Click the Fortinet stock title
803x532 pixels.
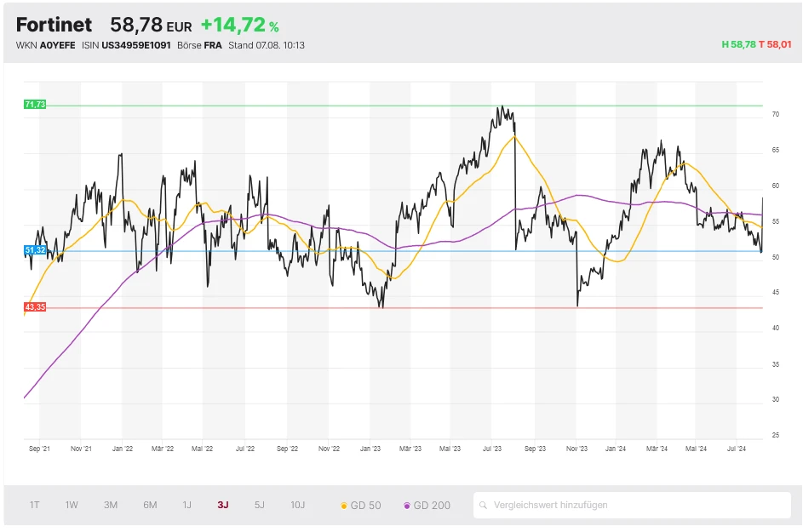pos(54,25)
